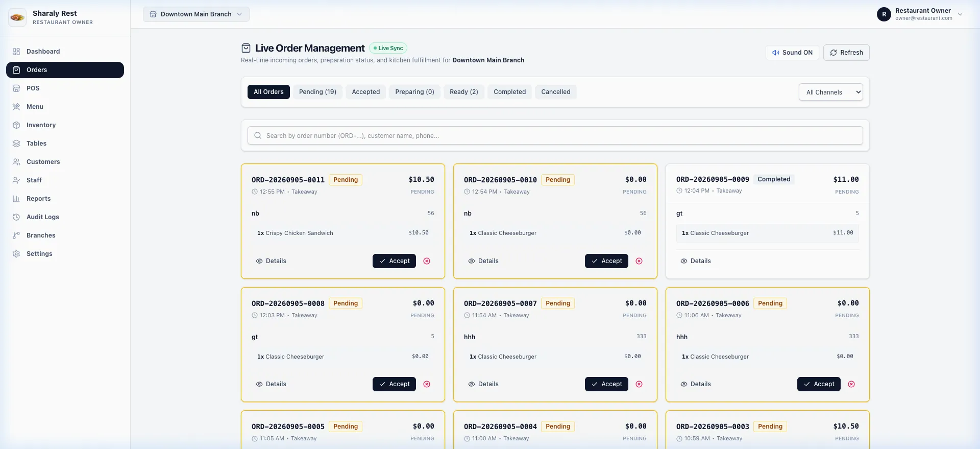
Task: Select the All Orders tab
Action: pyautogui.click(x=268, y=92)
